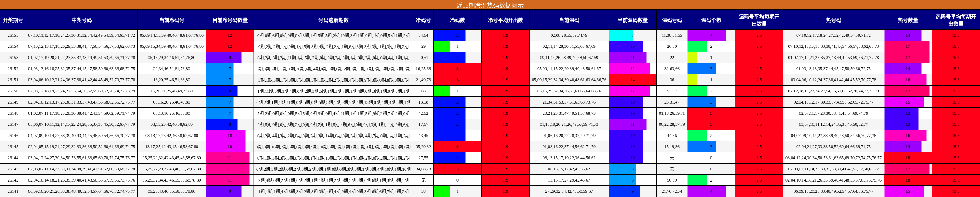
Task: Select period cell 26141
Action: point(13,191)
